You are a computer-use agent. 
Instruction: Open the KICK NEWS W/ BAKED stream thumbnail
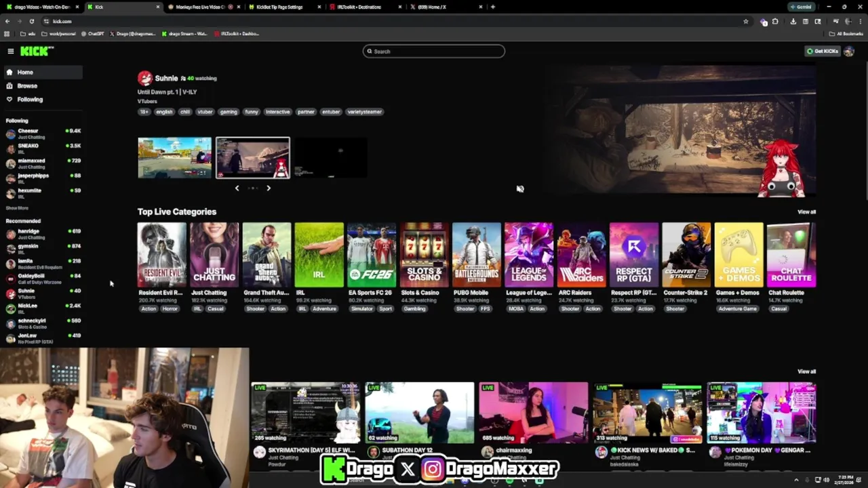(x=648, y=413)
